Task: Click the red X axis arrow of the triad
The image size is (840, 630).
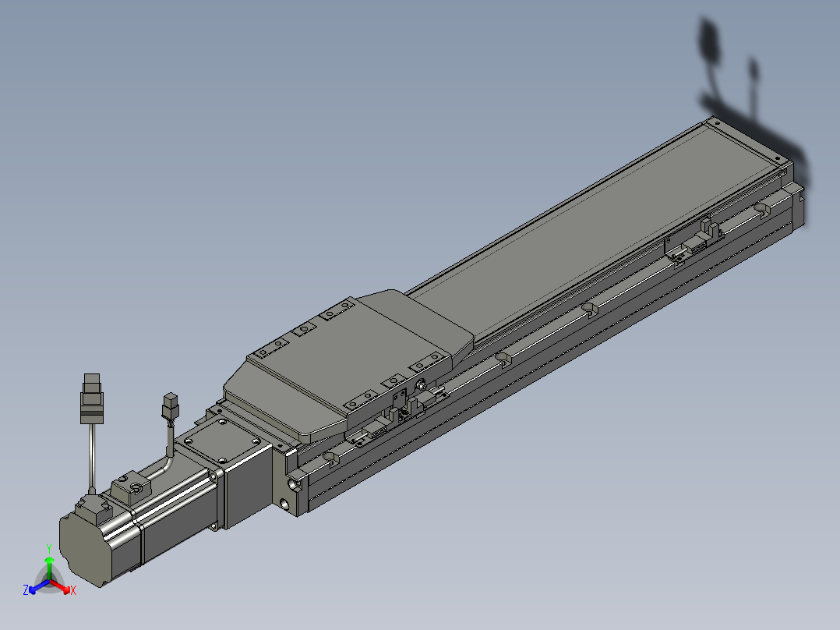Action: [62, 587]
